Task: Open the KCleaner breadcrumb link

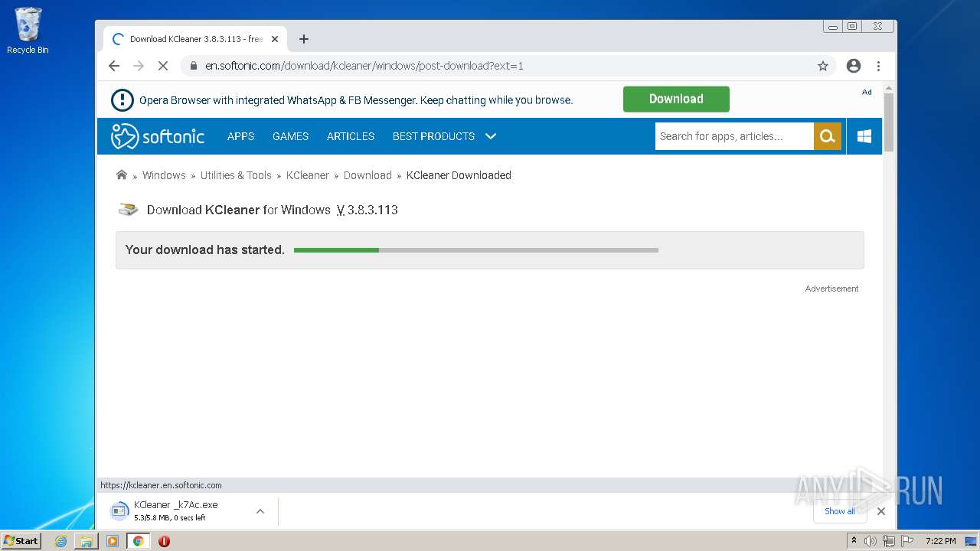Action: pos(308,175)
